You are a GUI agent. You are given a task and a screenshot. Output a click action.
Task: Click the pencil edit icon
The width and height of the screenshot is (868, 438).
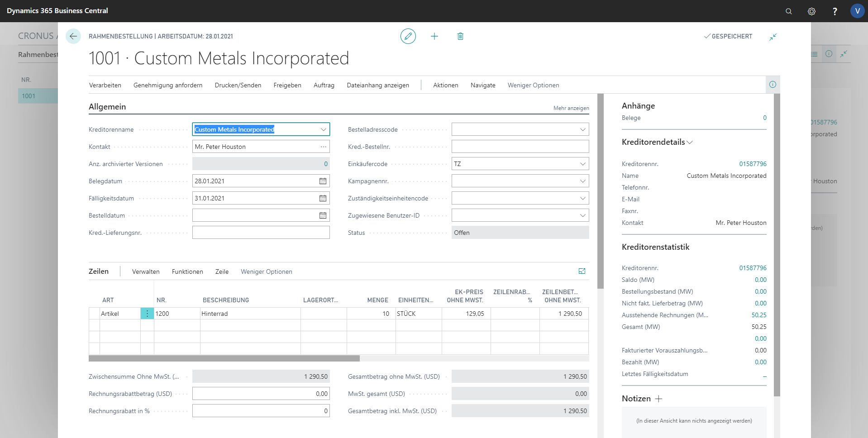click(408, 36)
